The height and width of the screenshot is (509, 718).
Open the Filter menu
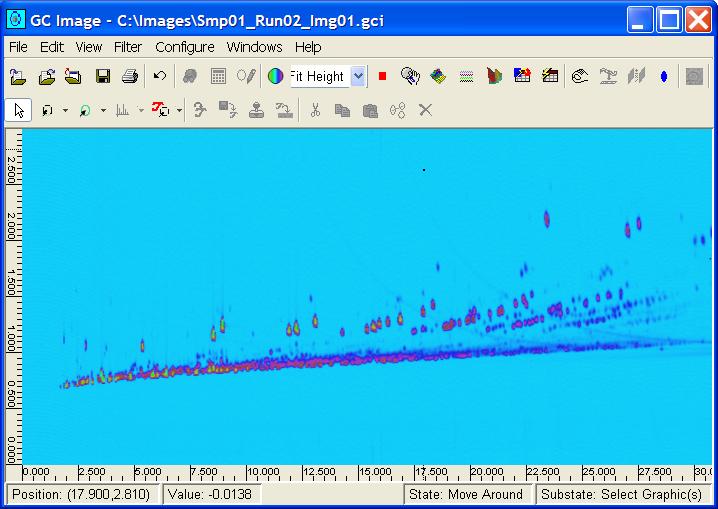click(x=128, y=47)
